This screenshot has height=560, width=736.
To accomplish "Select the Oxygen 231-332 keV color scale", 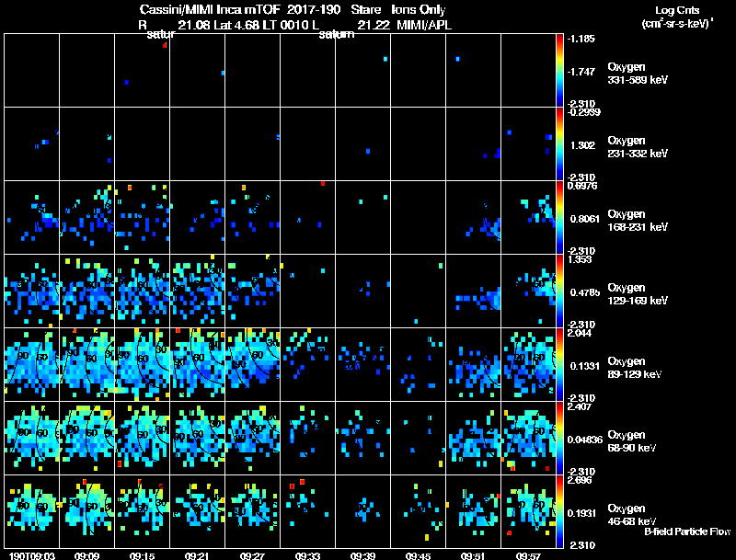I will [x=559, y=144].
